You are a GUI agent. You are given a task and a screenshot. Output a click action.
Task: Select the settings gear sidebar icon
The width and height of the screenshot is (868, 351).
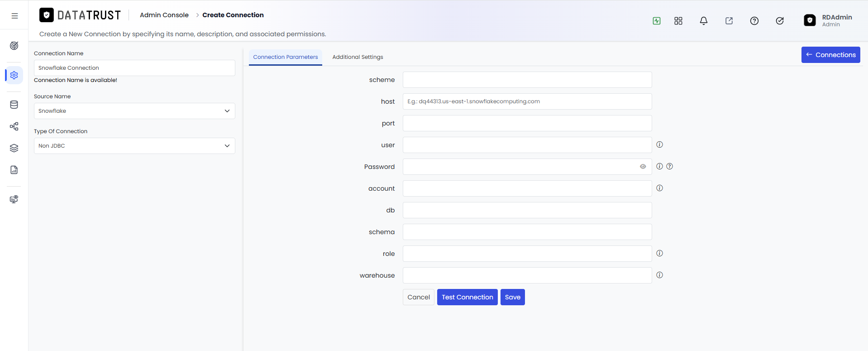pyautogui.click(x=14, y=75)
